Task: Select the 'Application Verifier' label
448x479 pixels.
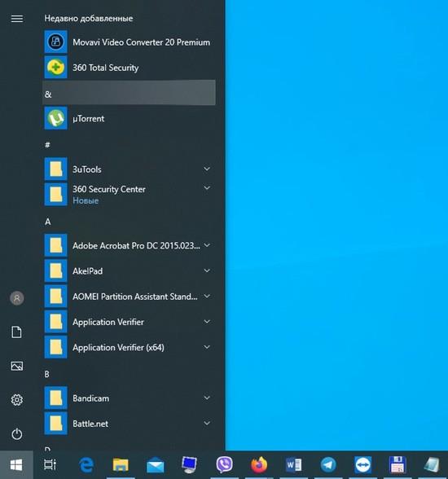Action: click(108, 322)
